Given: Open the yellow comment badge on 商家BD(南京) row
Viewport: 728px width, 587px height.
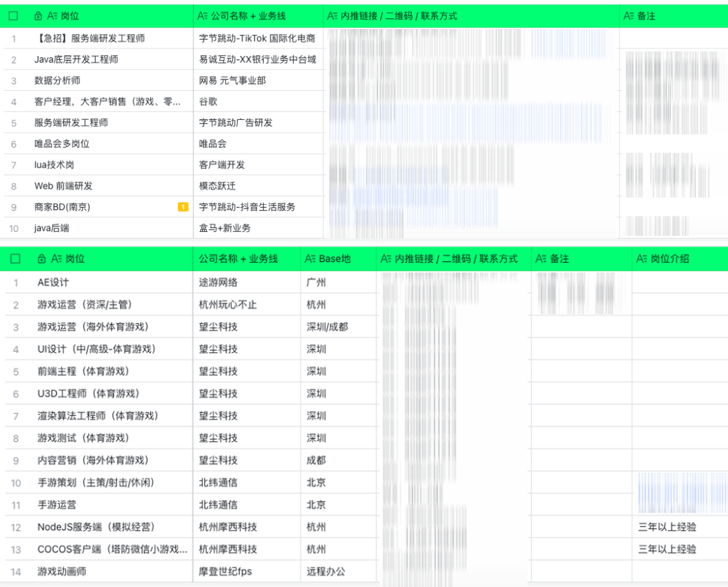Looking at the screenshot, I should click(x=183, y=207).
